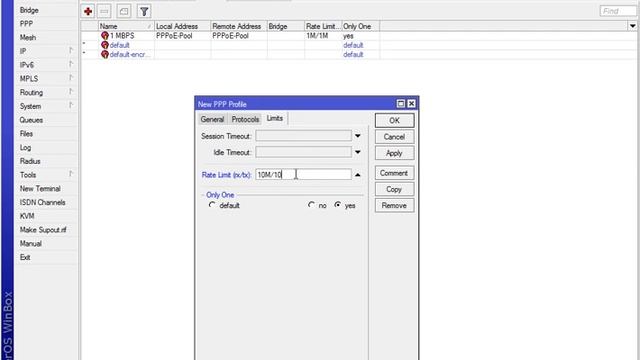Select the default profile row icon
The height and width of the screenshot is (360, 640).
click(105, 45)
